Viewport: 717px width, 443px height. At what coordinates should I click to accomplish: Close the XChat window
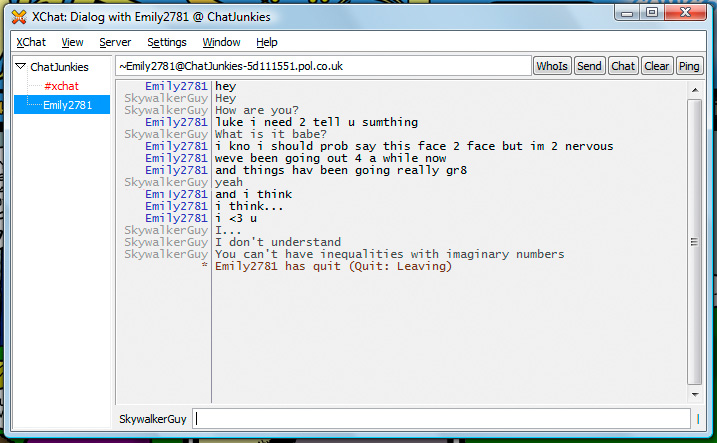coord(685,13)
